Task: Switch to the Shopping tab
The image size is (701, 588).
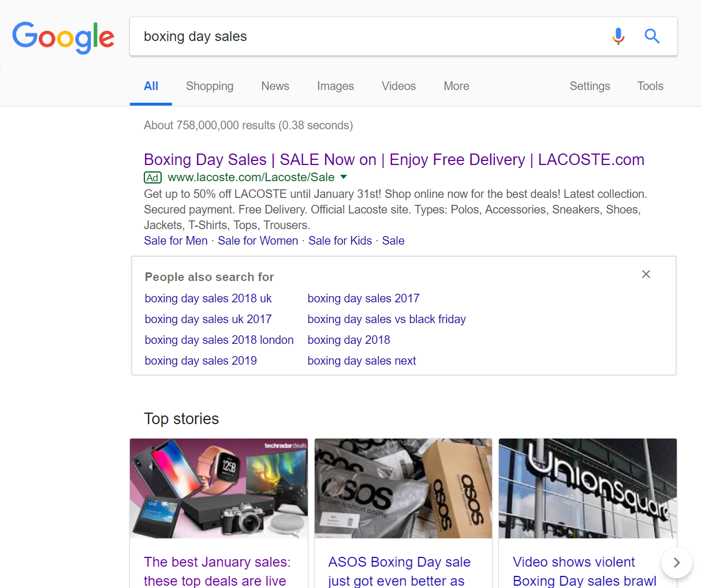Action: [x=210, y=86]
